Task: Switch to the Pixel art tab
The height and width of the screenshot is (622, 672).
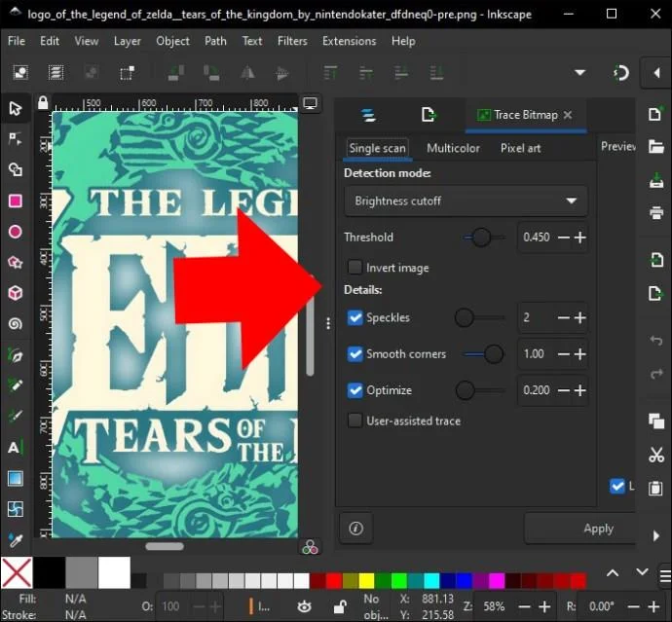Action: [x=521, y=148]
